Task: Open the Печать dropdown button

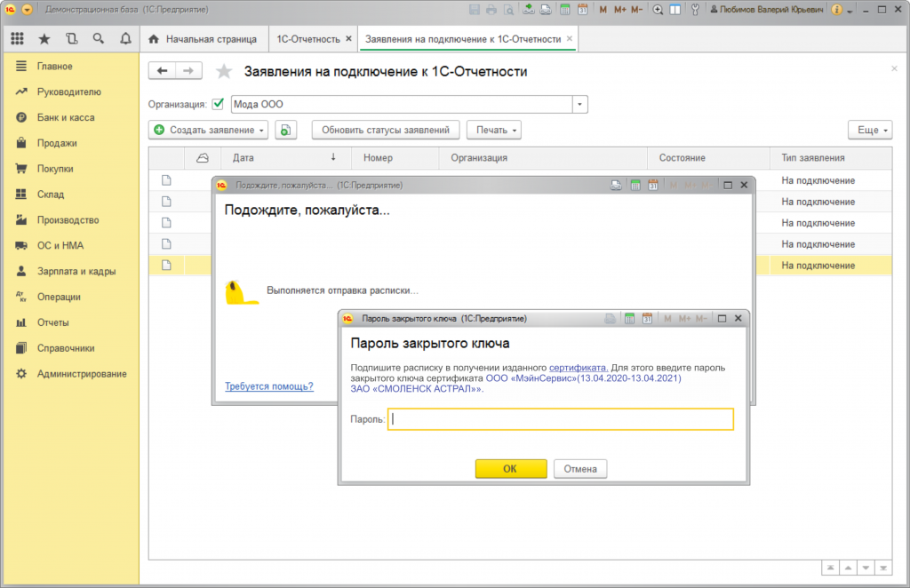Action: (493, 131)
